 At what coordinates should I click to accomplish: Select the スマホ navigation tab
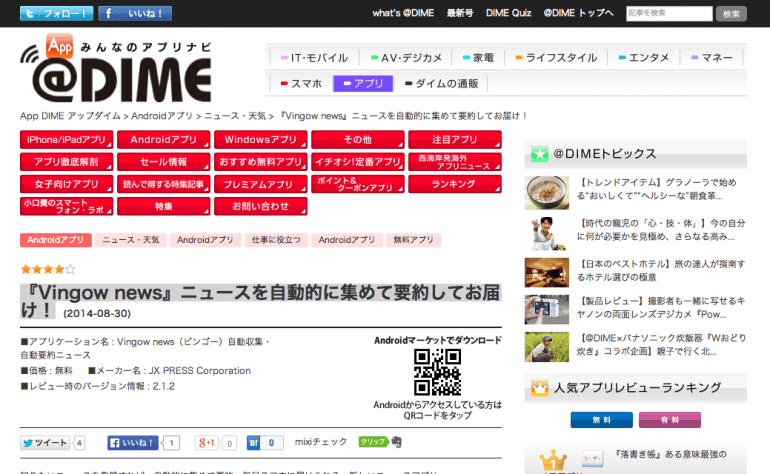click(301, 84)
